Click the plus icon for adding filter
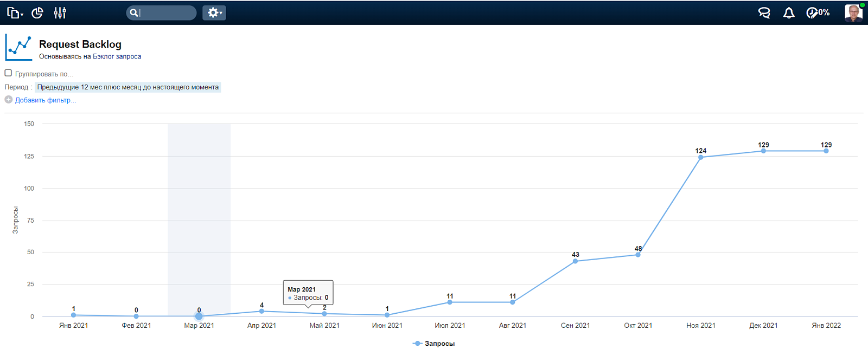868x349 pixels. (x=8, y=100)
